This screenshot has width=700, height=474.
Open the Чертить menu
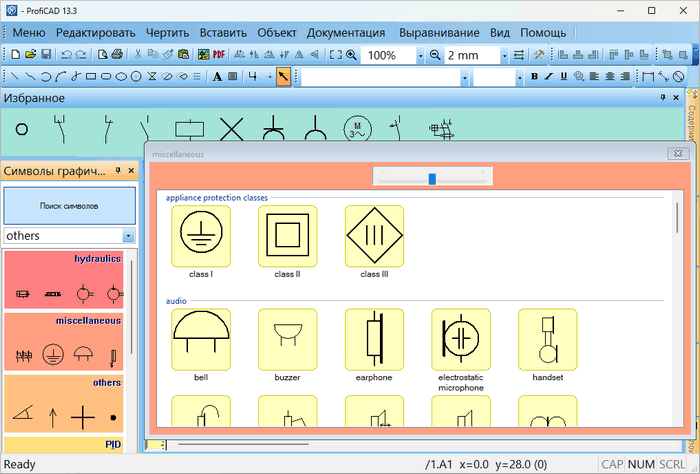pos(167,32)
